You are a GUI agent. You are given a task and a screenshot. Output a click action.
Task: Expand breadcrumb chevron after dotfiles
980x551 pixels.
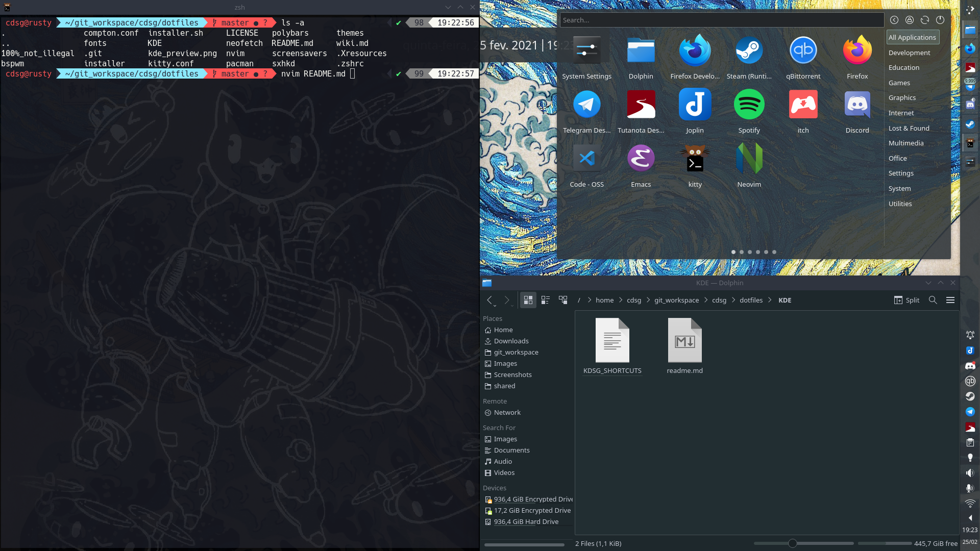[x=770, y=300]
